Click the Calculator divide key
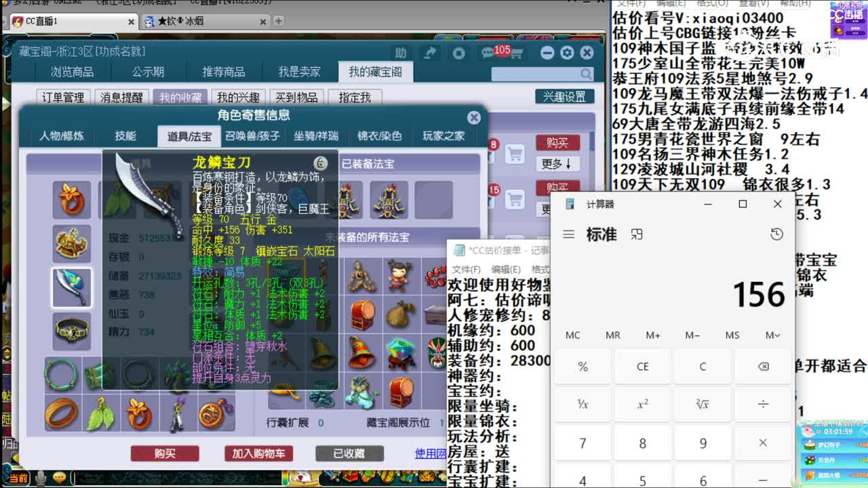The image size is (868, 488). click(763, 405)
